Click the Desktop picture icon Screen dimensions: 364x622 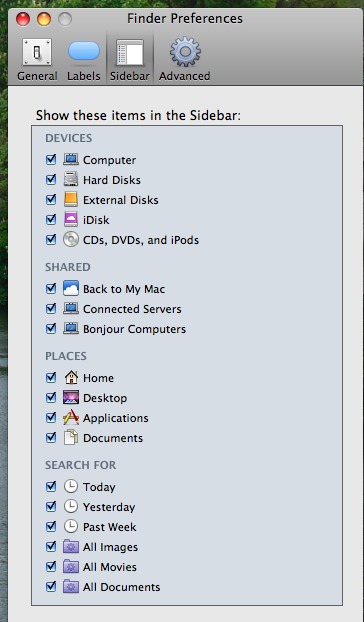point(71,397)
